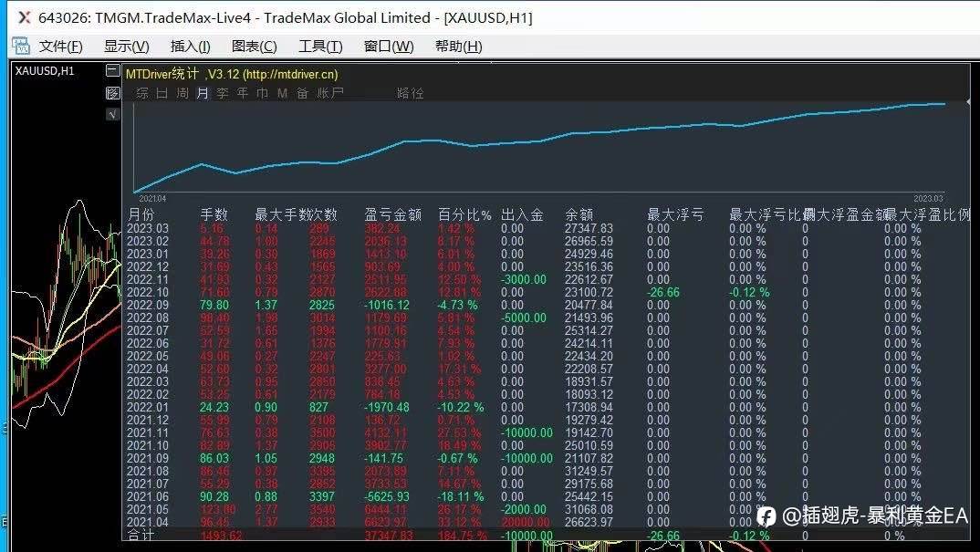
Task: Select the 2023.03 month row
Action: (547, 228)
